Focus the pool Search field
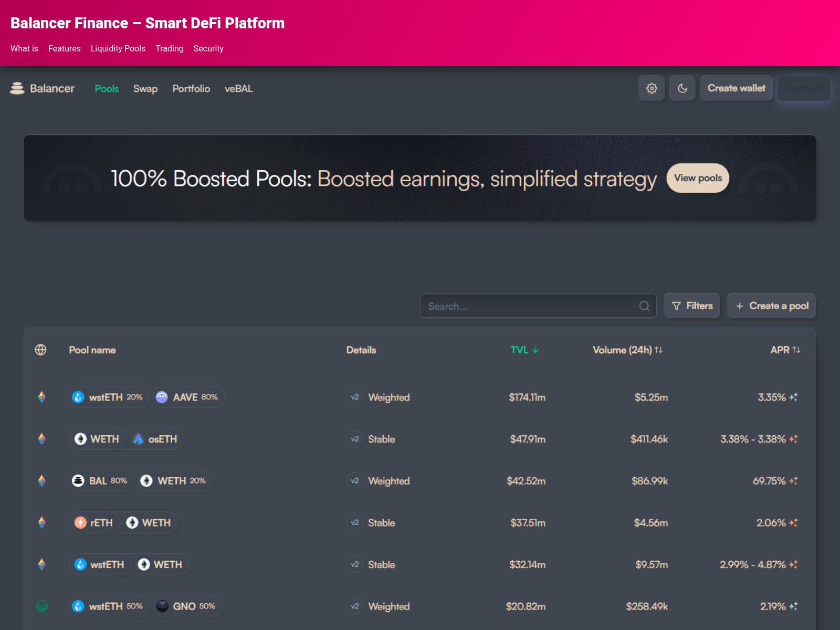 539,306
